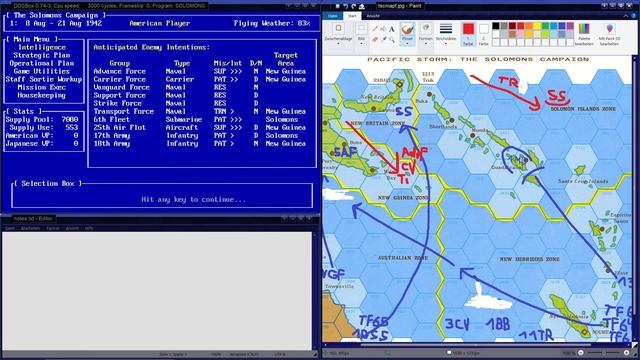Select the Eraser tool in Paint
Viewport: 640px width, 360px height.
click(375, 39)
